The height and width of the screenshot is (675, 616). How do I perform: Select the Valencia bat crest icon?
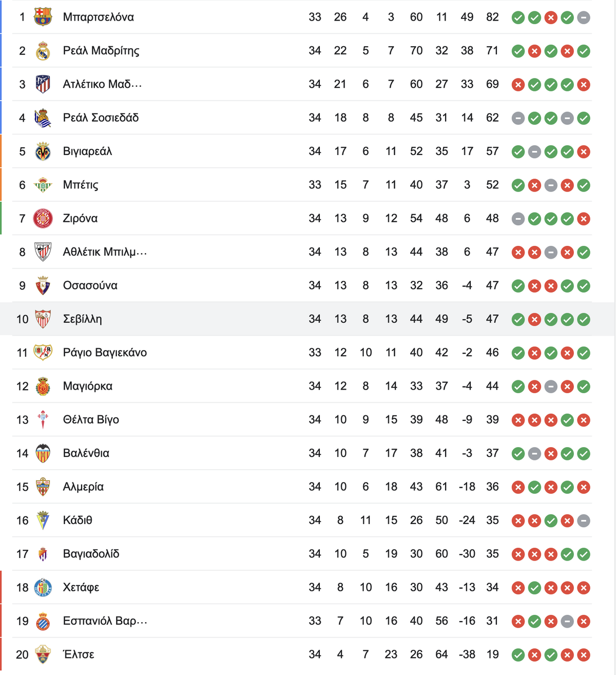[43, 453]
